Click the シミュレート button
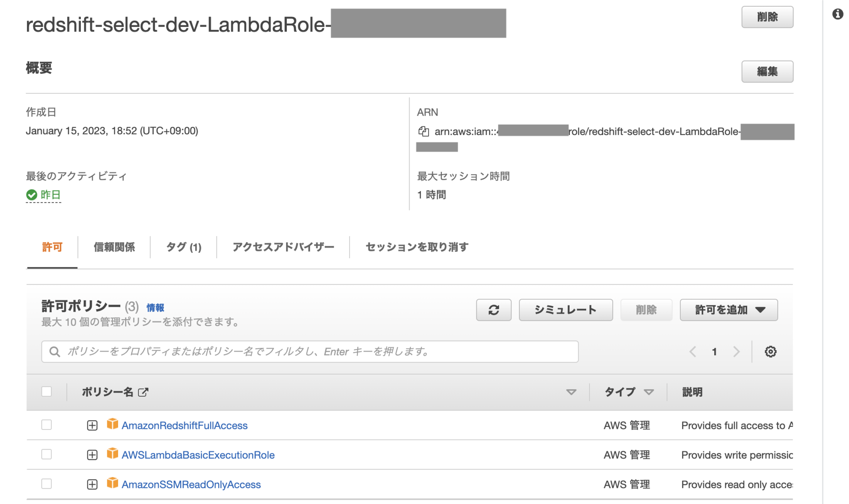Screen dimensions: 849x504 [x=565, y=310]
